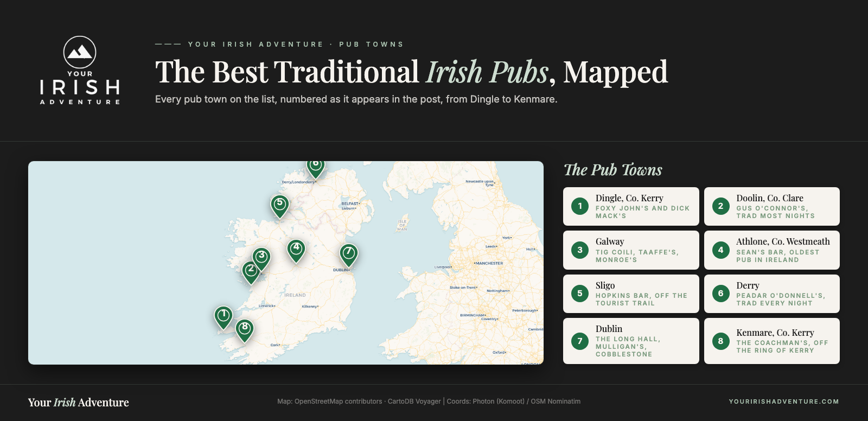
Task: Click the Stoke-on-Trent label on the map
Action: click(x=463, y=288)
